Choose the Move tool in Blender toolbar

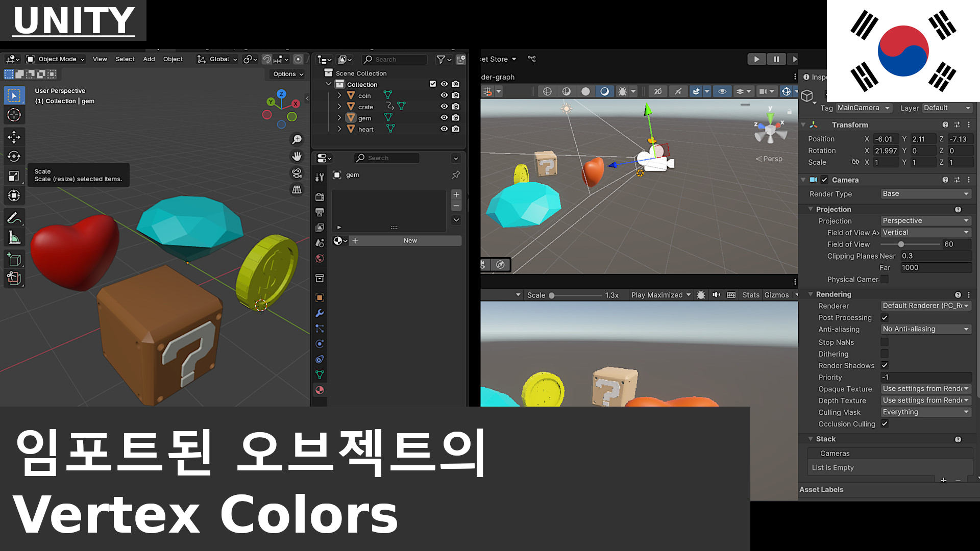[x=14, y=137]
